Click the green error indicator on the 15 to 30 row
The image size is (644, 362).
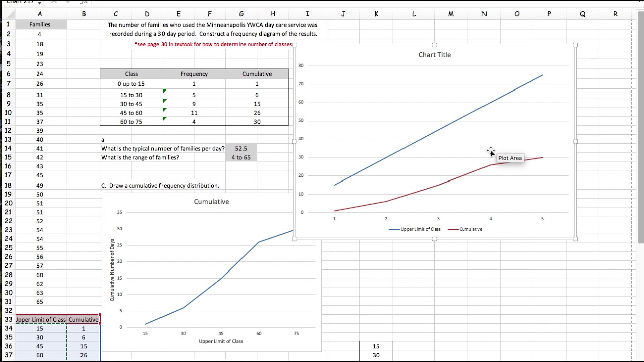[x=165, y=91]
